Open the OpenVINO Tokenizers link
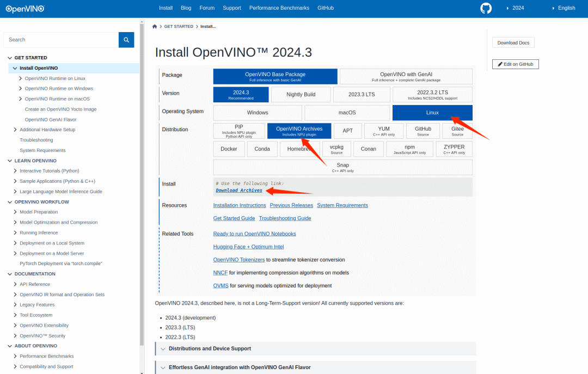Image resolution: width=588 pixels, height=374 pixels. coord(239,260)
